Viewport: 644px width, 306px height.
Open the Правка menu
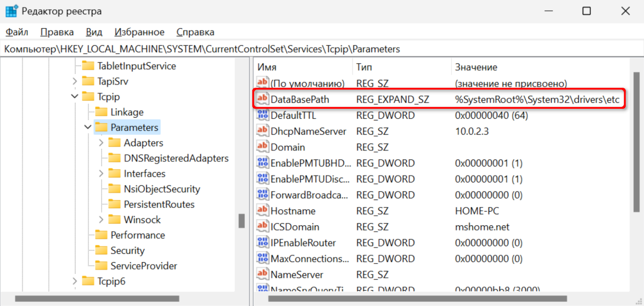click(57, 32)
